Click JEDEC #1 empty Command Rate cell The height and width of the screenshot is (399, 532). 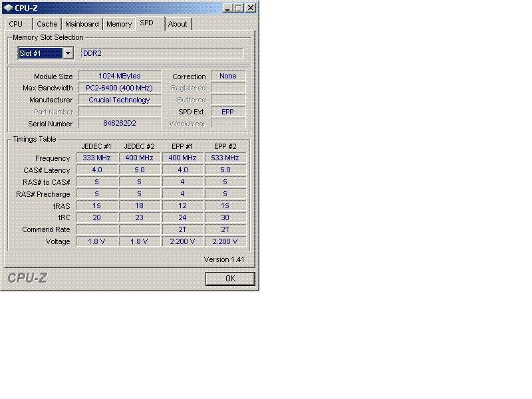coord(97,229)
